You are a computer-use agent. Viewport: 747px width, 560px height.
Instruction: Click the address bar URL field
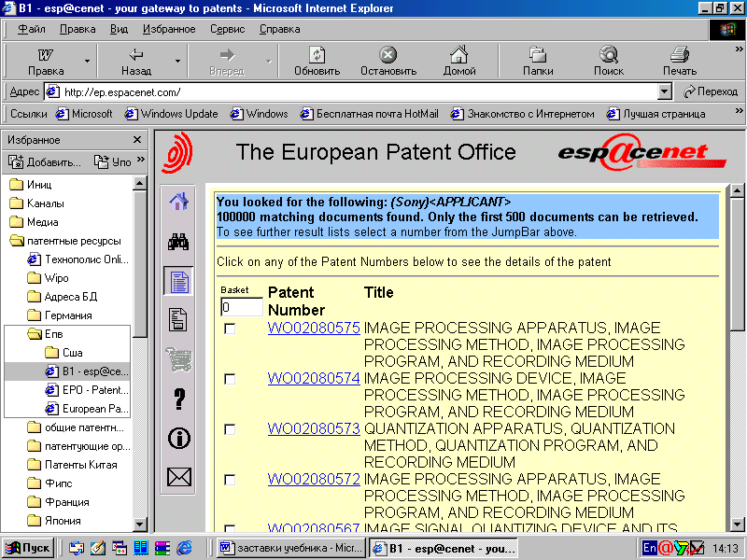pyautogui.click(x=351, y=91)
